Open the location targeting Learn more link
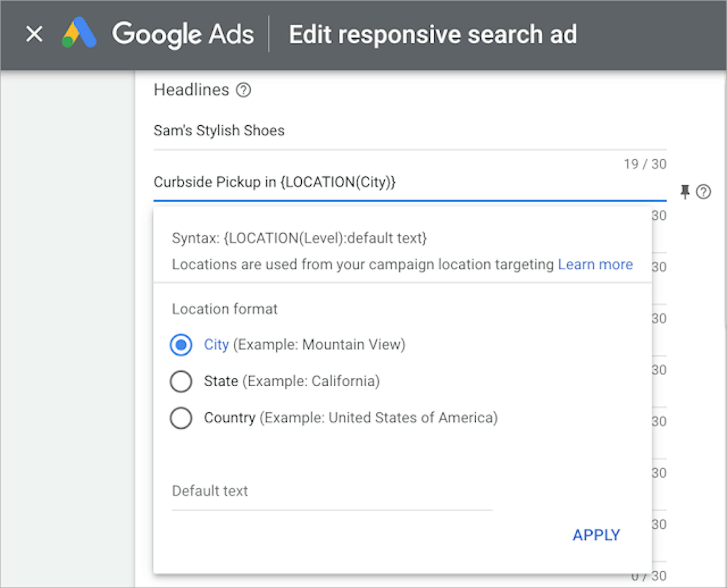This screenshot has width=727, height=588. coord(595,264)
